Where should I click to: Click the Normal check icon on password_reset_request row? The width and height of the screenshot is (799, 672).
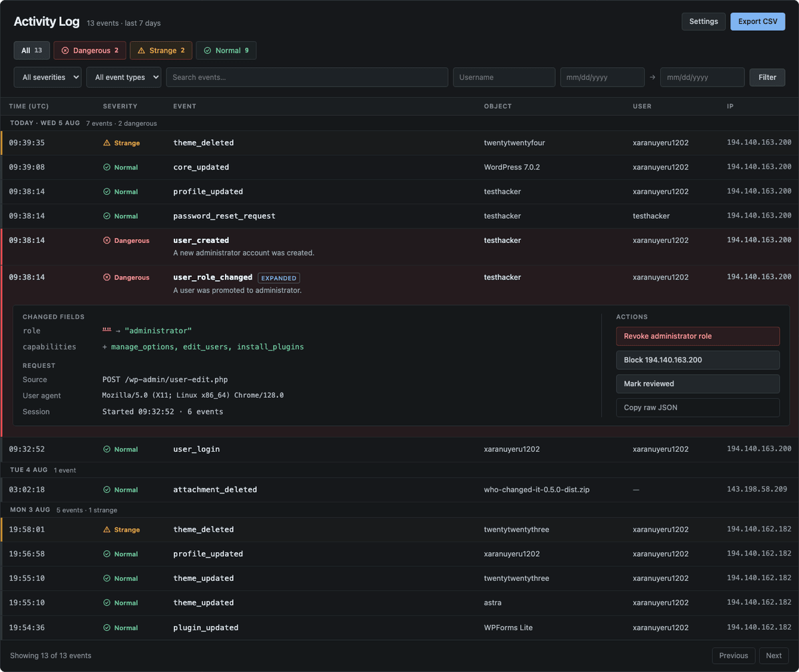[107, 216]
